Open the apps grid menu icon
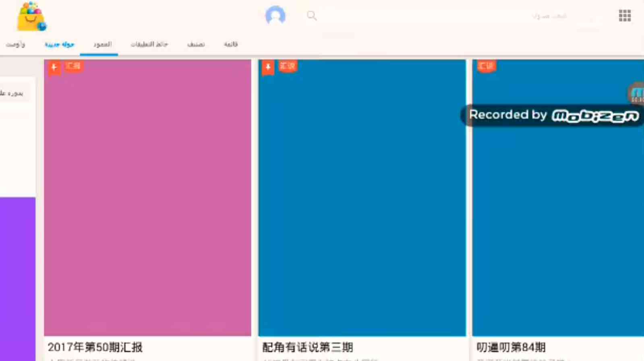Viewport: 644px width, 361px height. coord(625,16)
